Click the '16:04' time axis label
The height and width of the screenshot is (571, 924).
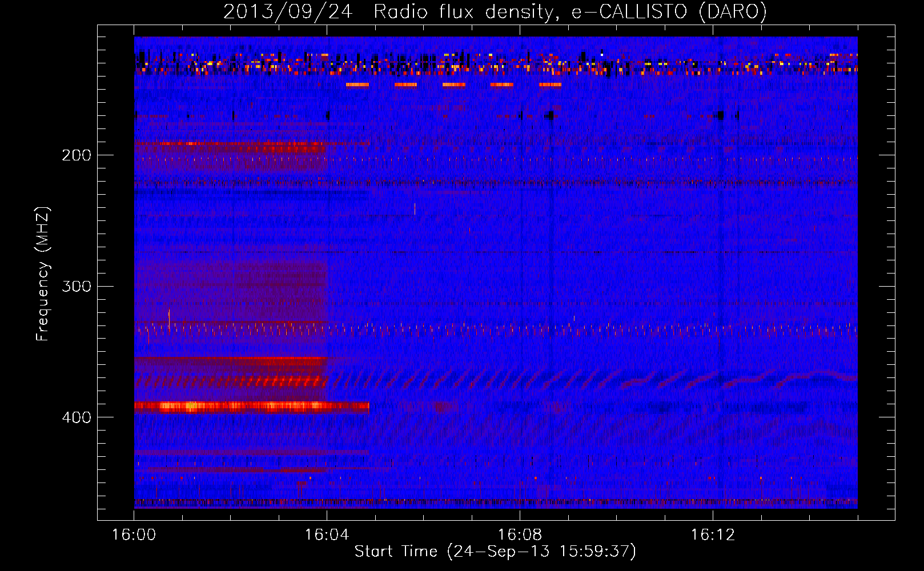[x=327, y=534]
